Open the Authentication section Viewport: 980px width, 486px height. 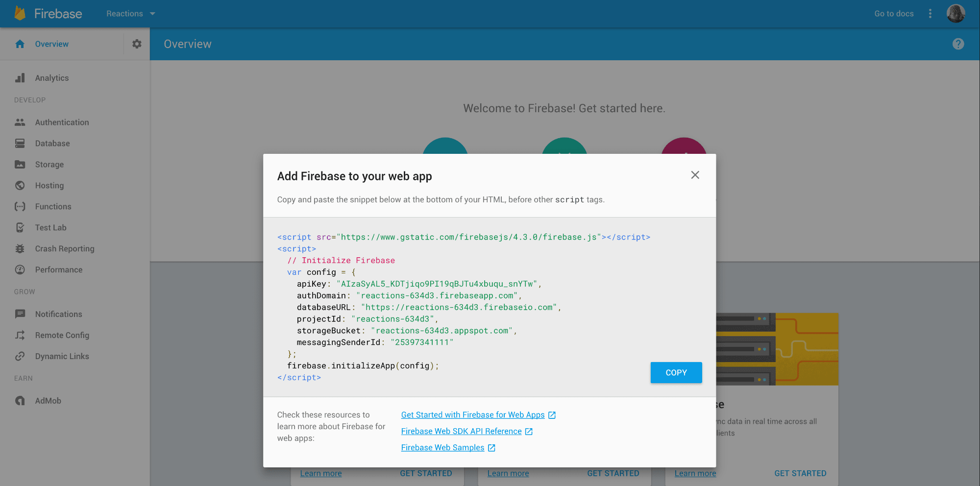coord(62,122)
